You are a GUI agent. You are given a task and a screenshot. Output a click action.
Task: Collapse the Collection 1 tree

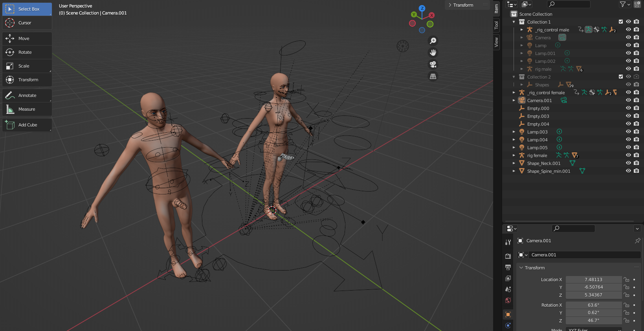[x=514, y=22]
